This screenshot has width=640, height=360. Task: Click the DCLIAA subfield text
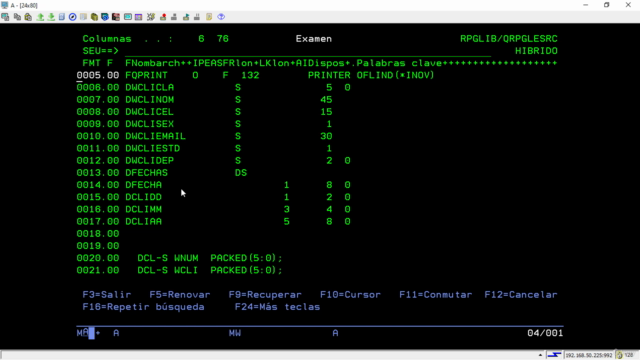[x=144, y=222]
